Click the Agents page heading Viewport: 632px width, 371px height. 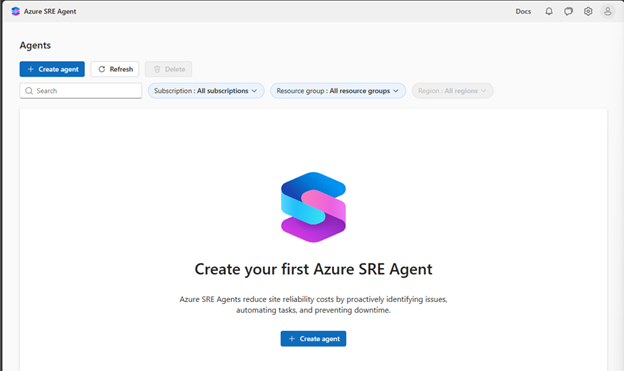35,45
